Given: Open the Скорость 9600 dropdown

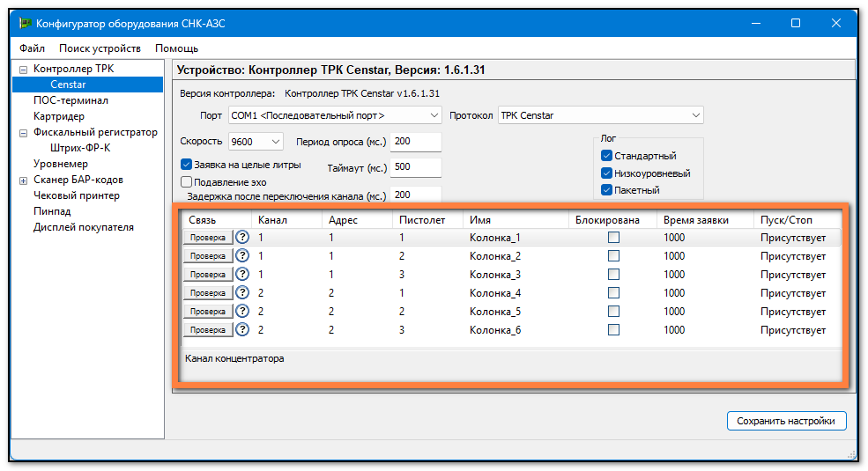Looking at the screenshot, I should point(256,142).
